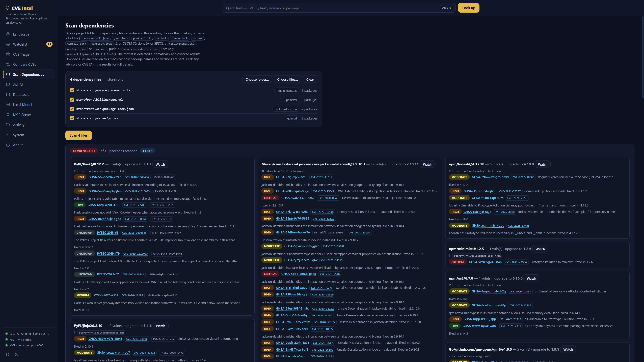This screenshot has height=362, width=644.
Task: Go to the Watchlist menu item
Action: [x=29, y=44]
